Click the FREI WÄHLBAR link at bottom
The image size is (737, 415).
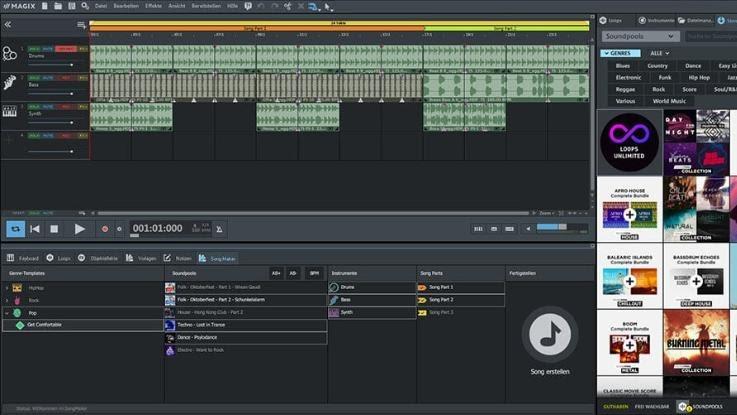click(651, 407)
